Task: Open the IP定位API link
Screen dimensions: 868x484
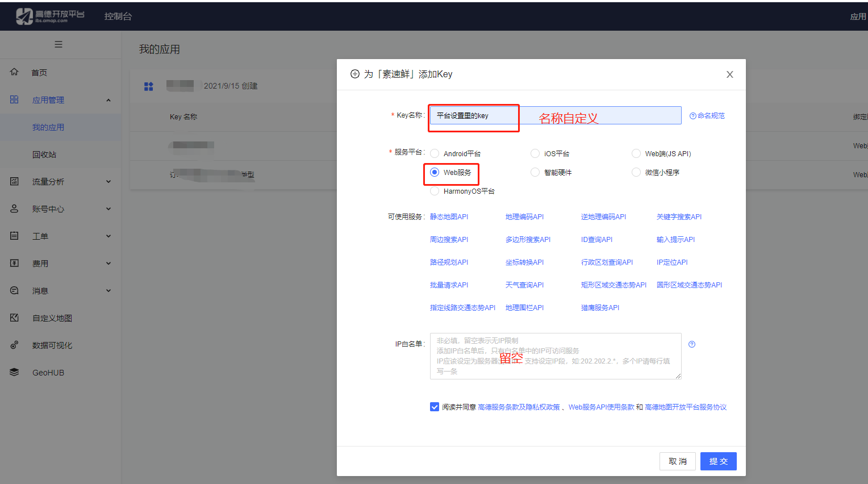Action: tap(672, 262)
